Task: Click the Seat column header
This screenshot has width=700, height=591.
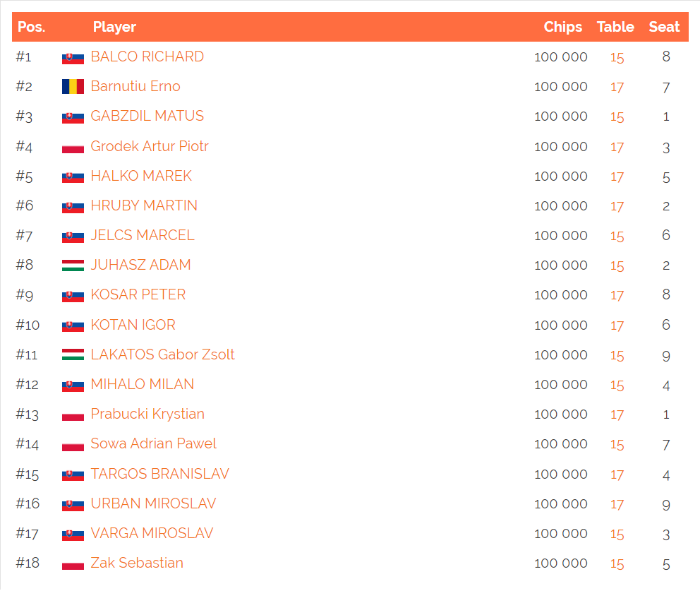Action: (664, 27)
